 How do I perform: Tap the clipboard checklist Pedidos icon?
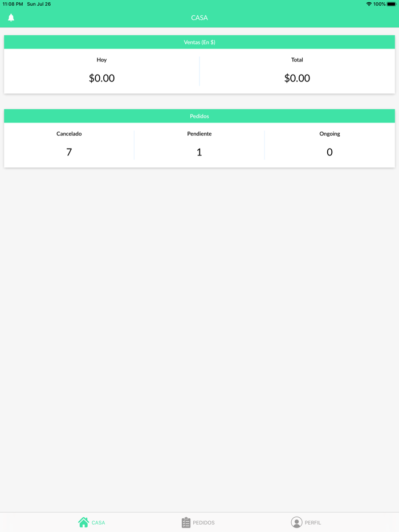click(186, 522)
